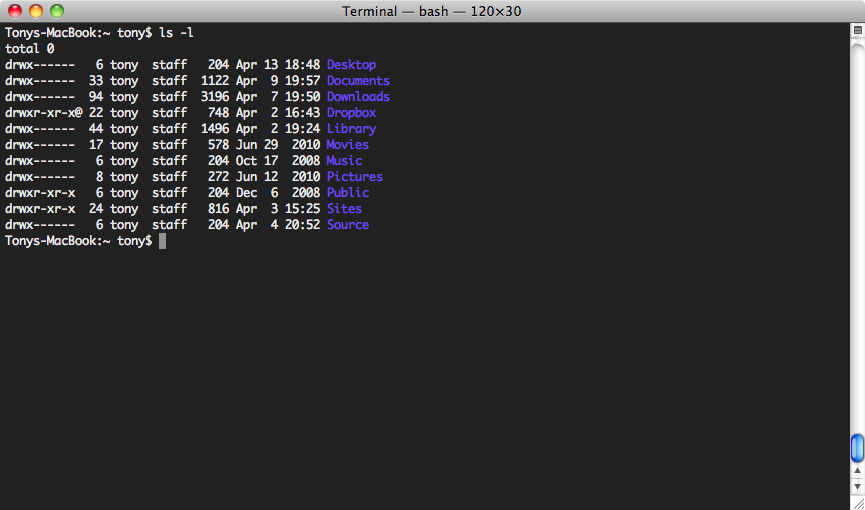
Task: Click the size value 1122 in the Documents row
Action: [215, 81]
